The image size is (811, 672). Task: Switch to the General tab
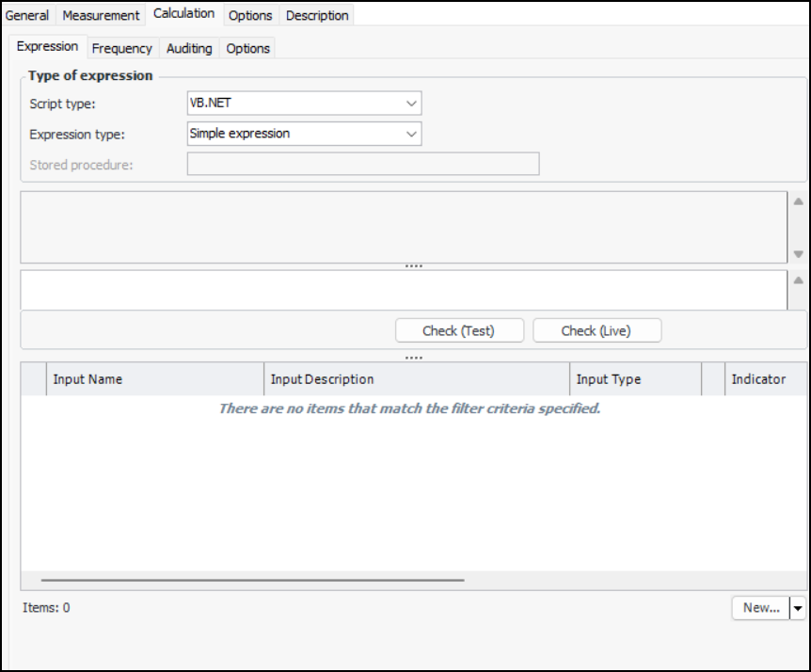tap(27, 15)
